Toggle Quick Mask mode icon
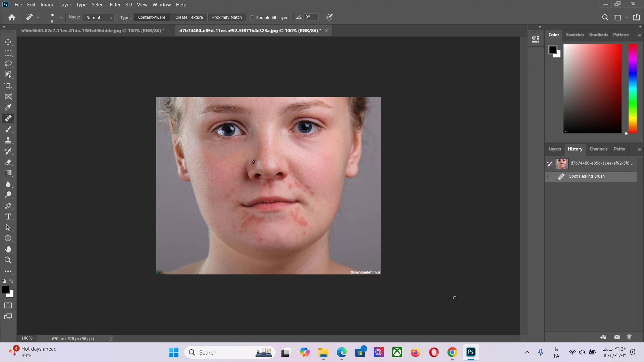644x362 pixels. coord(8,305)
